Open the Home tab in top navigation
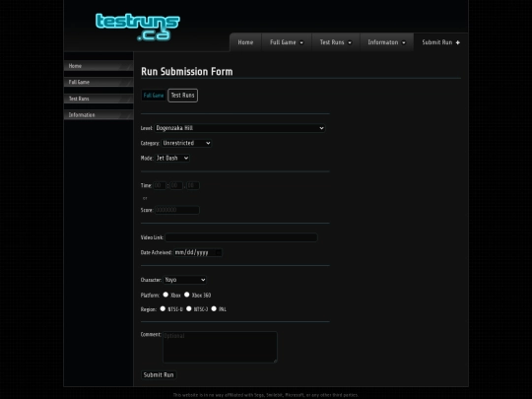 (245, 42)
